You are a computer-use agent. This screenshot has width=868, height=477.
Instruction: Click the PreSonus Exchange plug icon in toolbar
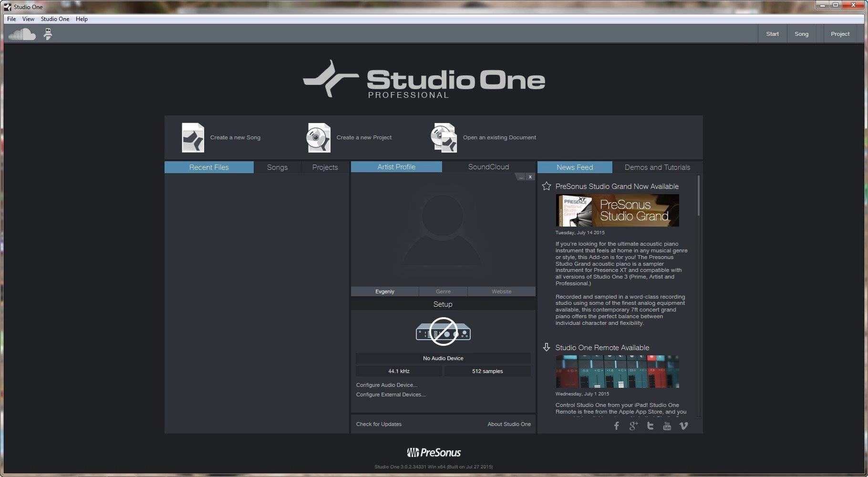coord(48,34)
